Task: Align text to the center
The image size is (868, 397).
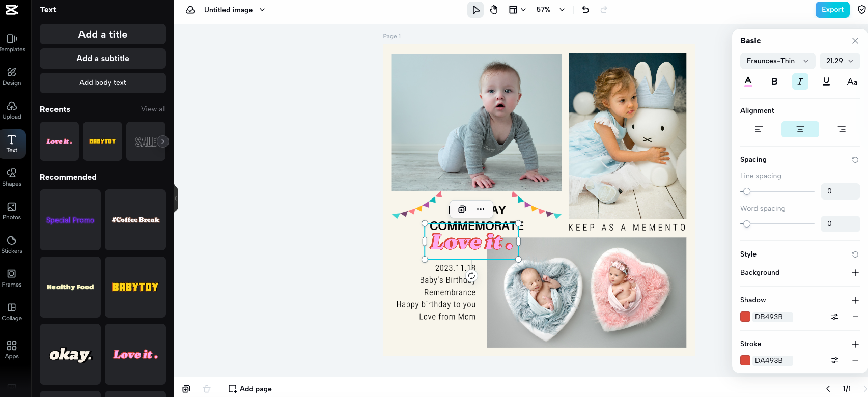Action: 800,129
